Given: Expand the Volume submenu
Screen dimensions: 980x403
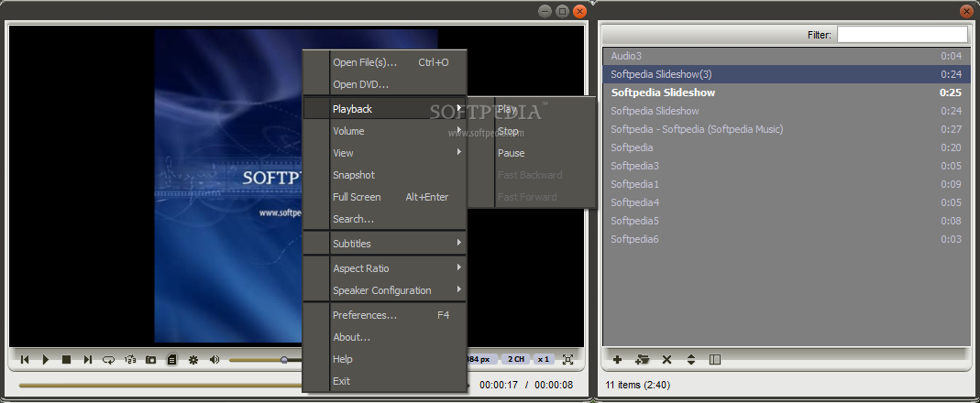Looking at the screenshot, I should coord(385,131).
